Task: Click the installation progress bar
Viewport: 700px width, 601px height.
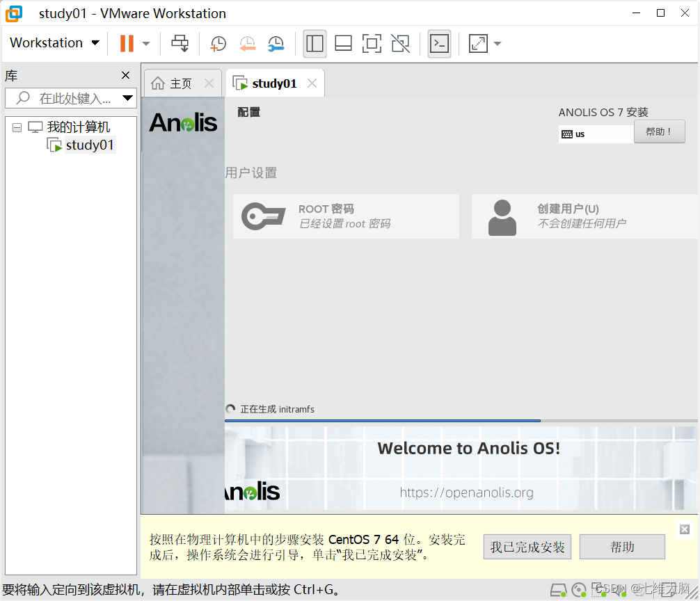Action: pyautogui.click(x=461, y=420)
